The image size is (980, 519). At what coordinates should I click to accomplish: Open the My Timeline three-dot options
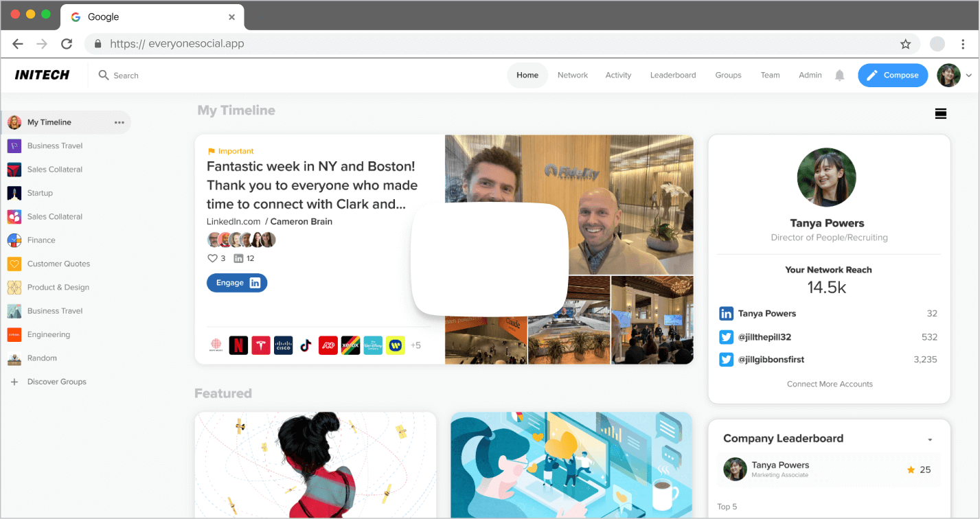coord(119,122)
